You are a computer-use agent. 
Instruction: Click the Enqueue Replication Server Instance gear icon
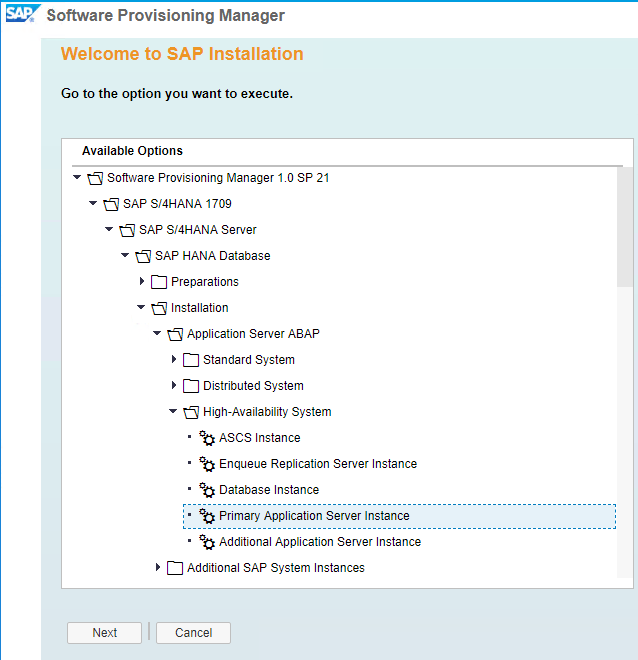(207, 464)
